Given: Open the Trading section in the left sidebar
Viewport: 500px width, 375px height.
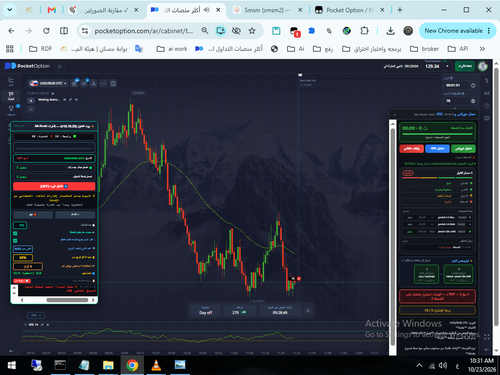Looking at the screenshot, I should (11, 96).
